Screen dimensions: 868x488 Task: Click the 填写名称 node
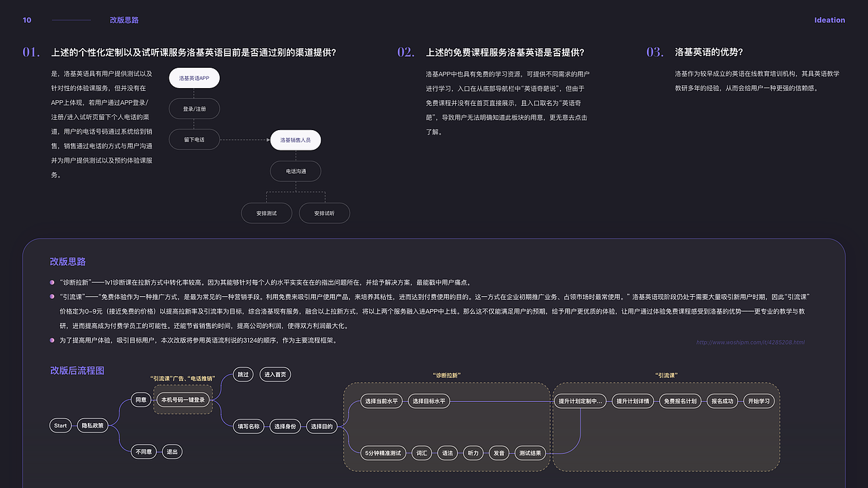[248, 426]
